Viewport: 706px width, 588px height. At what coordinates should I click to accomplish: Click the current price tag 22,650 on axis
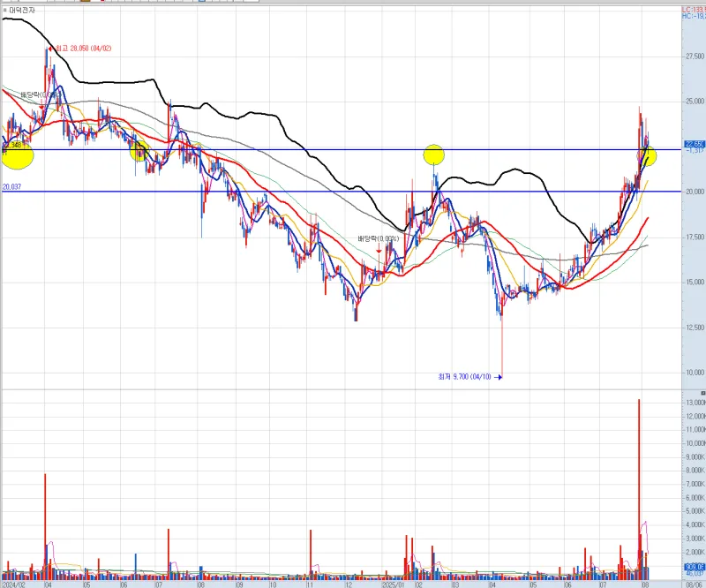tap(694, 144)
